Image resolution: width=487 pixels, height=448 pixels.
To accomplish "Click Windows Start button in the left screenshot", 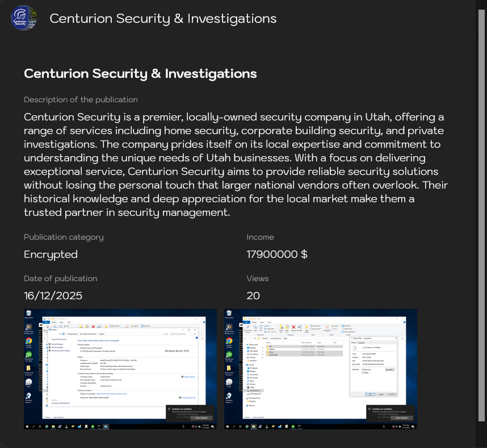I will 26,426.
